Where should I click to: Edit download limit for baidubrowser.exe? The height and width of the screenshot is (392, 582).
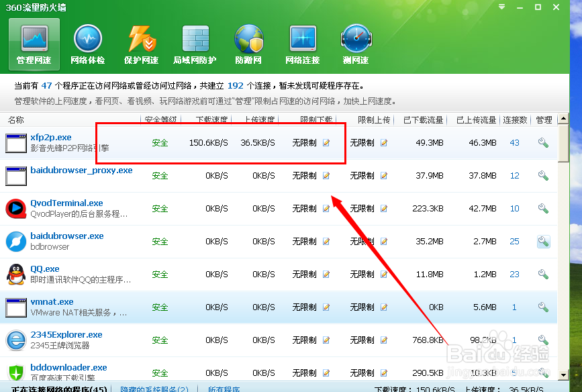pyautogui.click(x=326, y=241)
